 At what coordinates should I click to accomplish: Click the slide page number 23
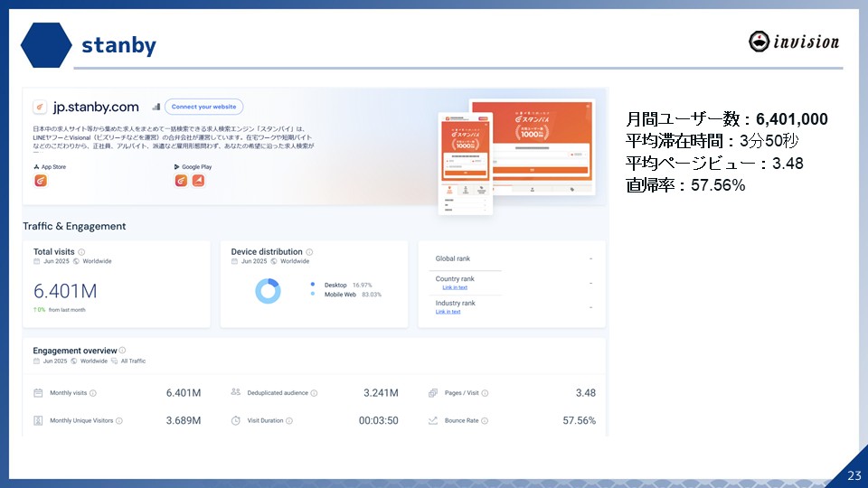(x=854, y=475)
